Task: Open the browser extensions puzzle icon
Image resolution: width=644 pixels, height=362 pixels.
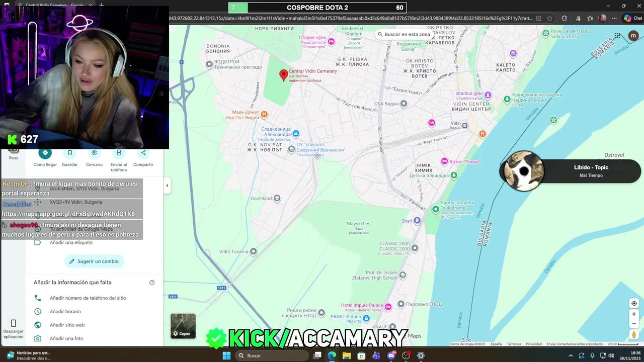Action: [564, 18]
